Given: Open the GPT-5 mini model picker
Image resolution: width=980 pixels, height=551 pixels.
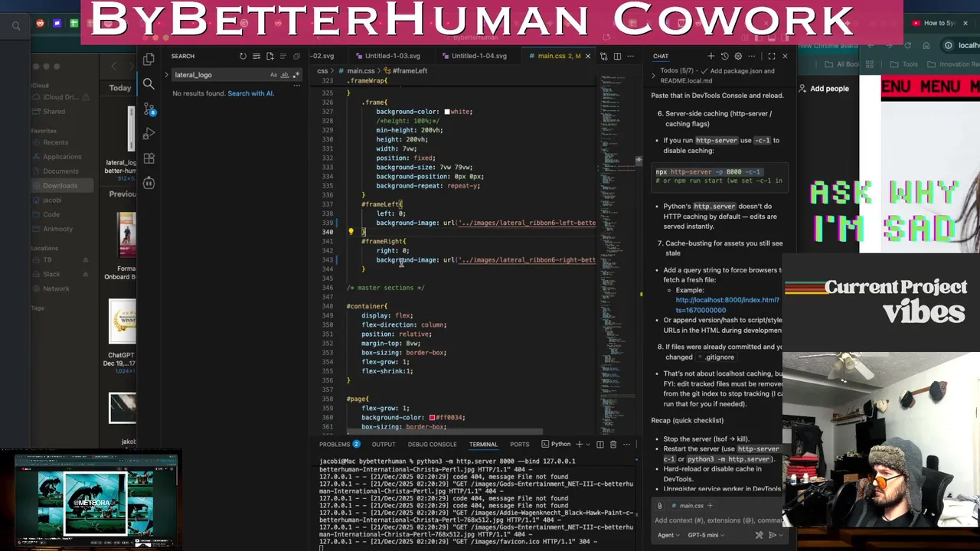Looking at the screenshot, I should (x=706, y=535).
